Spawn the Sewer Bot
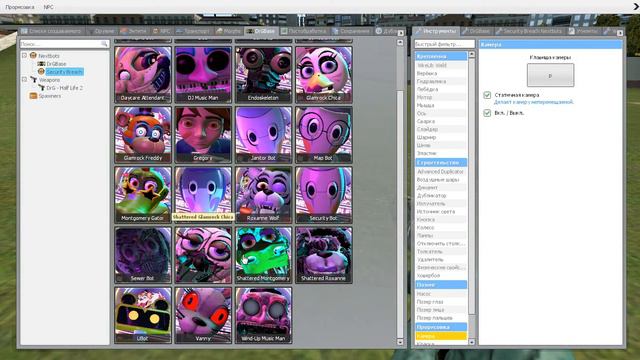Viewport: 640px width, 360px height. click(143, 255)
